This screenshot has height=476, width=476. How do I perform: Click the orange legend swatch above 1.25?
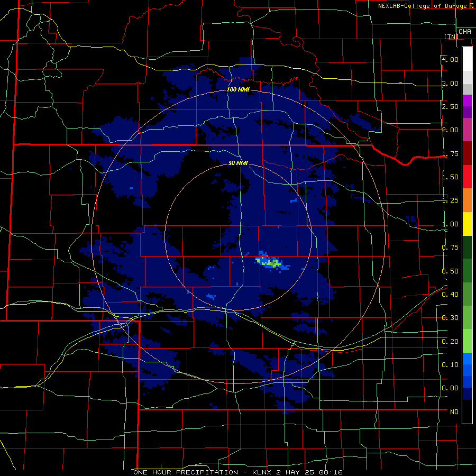pyautogui.click(x=467, y=200)
